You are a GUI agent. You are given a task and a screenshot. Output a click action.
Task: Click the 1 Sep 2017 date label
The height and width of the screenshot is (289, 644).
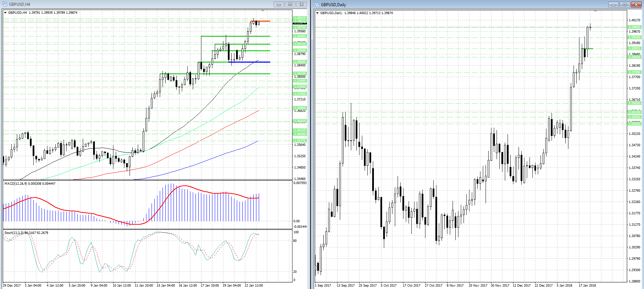(x=323, y=286)
